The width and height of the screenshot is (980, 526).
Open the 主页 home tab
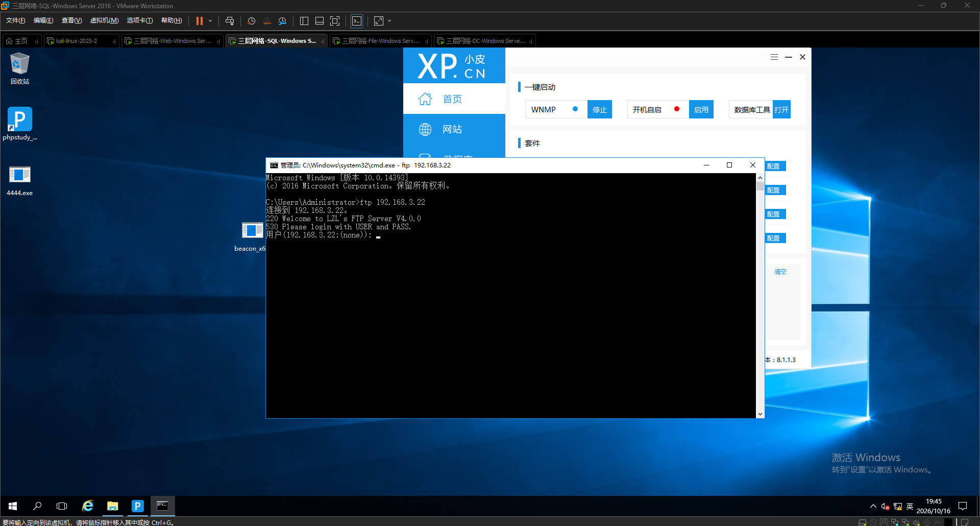(21, 41)
